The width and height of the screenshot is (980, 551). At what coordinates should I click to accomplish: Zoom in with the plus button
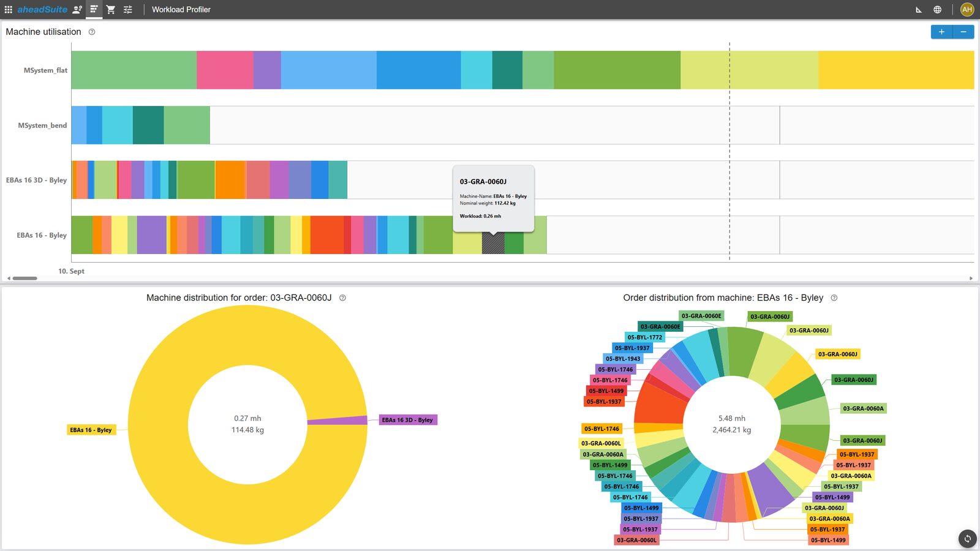tap(941, 32)
